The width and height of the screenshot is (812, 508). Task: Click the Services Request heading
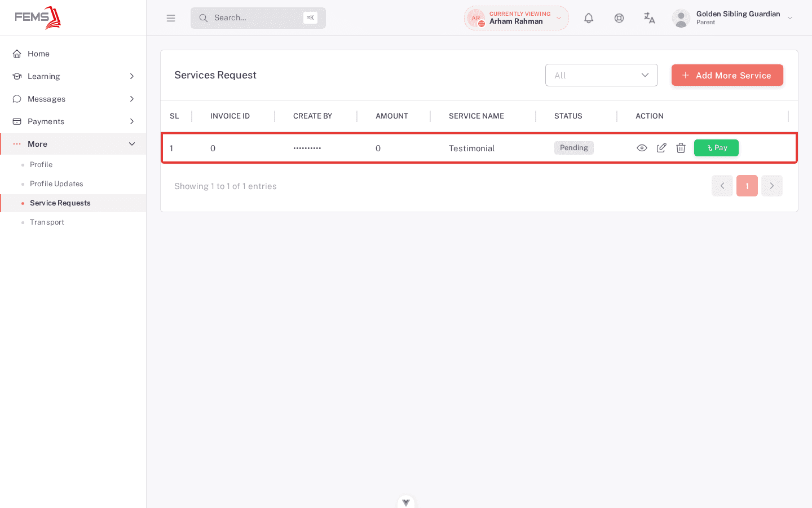click(x=215, y=75)
